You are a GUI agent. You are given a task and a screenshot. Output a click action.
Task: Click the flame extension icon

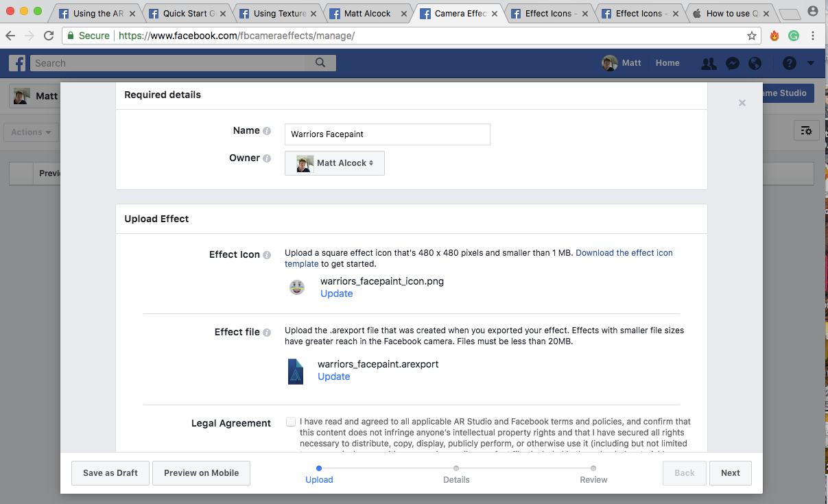(774, 36)
